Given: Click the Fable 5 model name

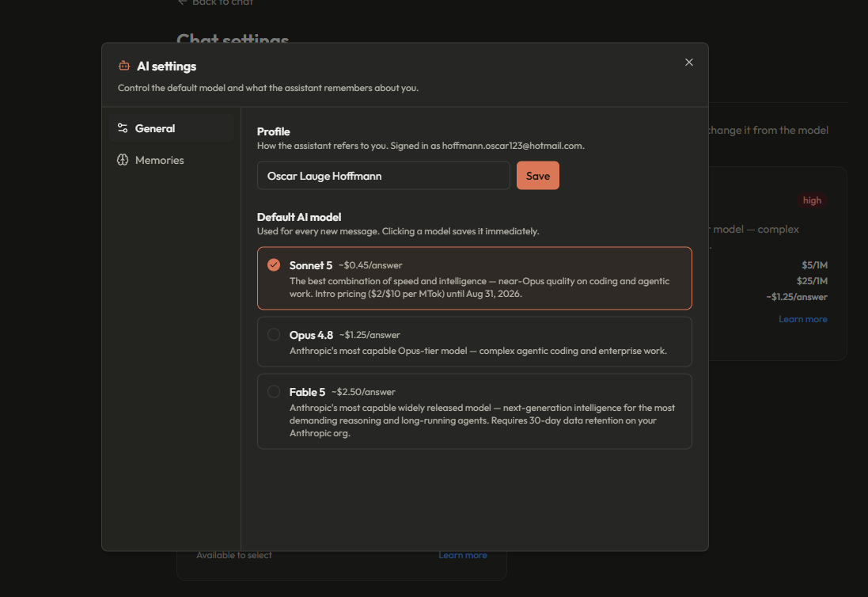Looking at the screenshot, I should 307,392.
